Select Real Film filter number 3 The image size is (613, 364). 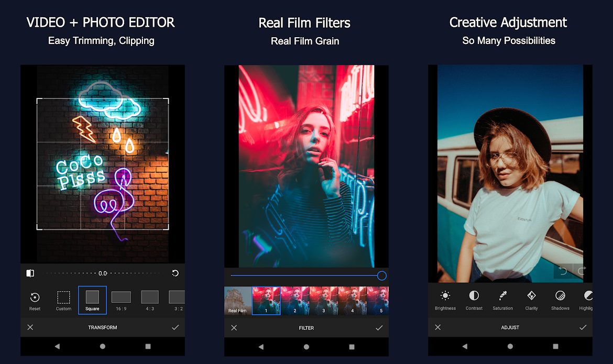[x=323, y=301]
